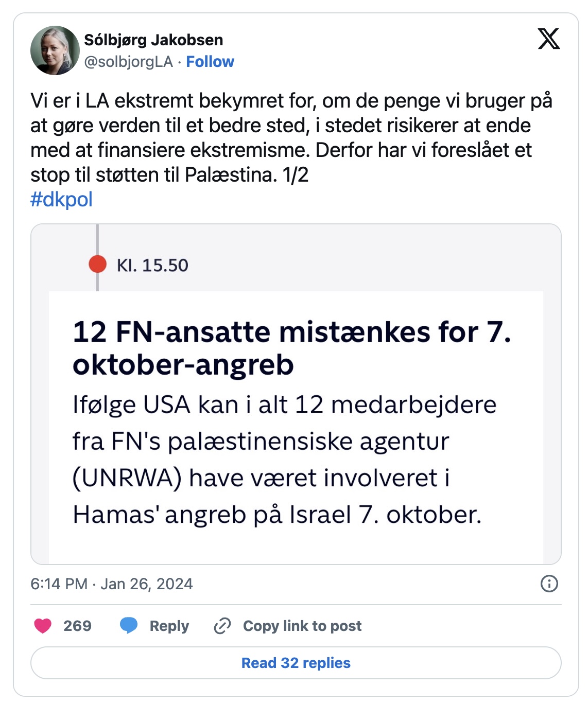Click the display name Sólbjørg Jakobsen
The width and height of the screenshot is (588, 704).
153,40
